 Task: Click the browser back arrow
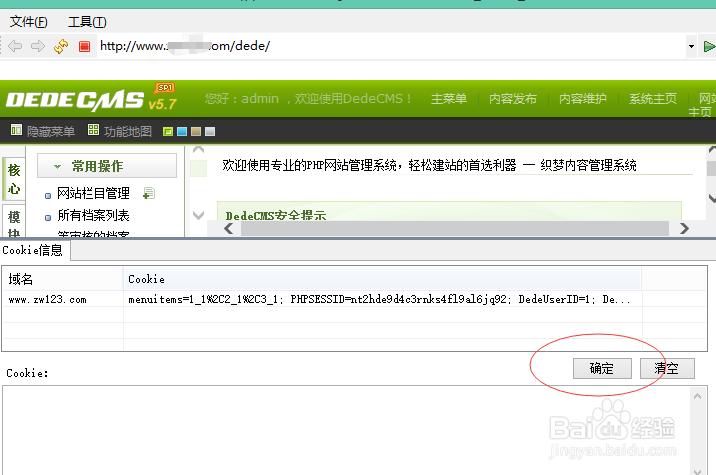(15, 46)
